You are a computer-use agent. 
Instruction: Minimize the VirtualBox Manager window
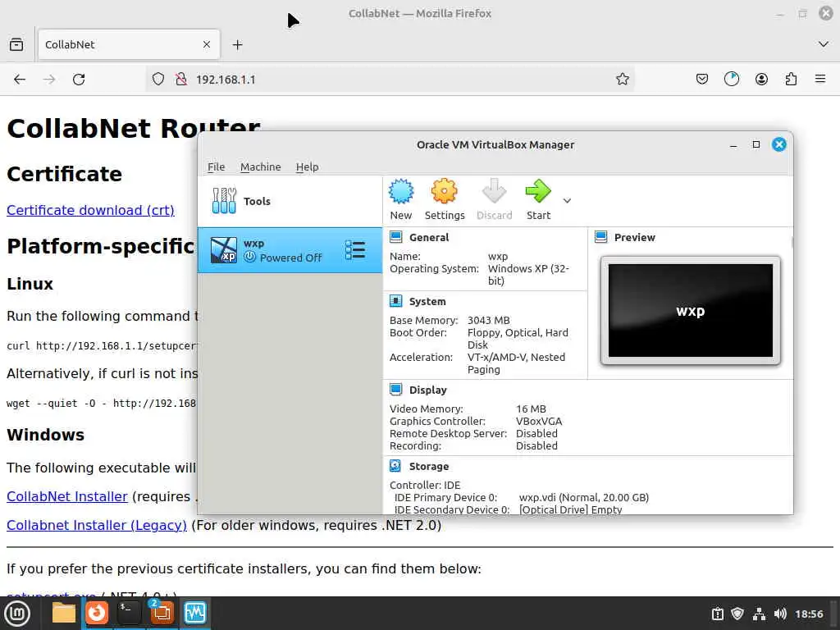tap(733, 144)
